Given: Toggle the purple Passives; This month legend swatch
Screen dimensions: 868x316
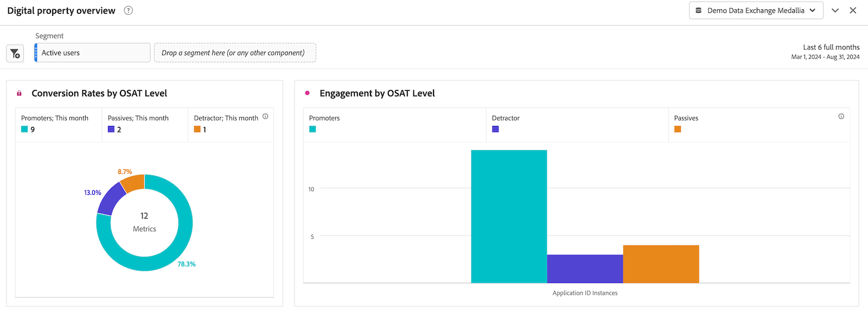Looking at the screenshot, I should coord(111,129).
